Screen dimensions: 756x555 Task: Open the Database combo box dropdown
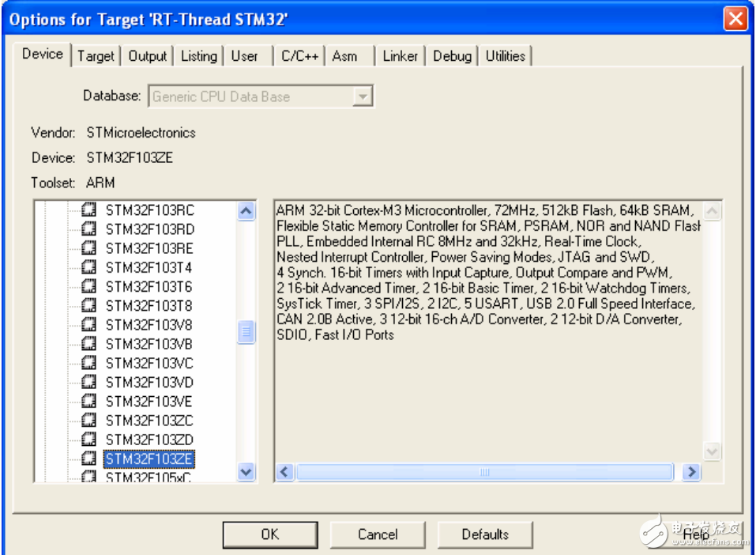tap(362, 95)
